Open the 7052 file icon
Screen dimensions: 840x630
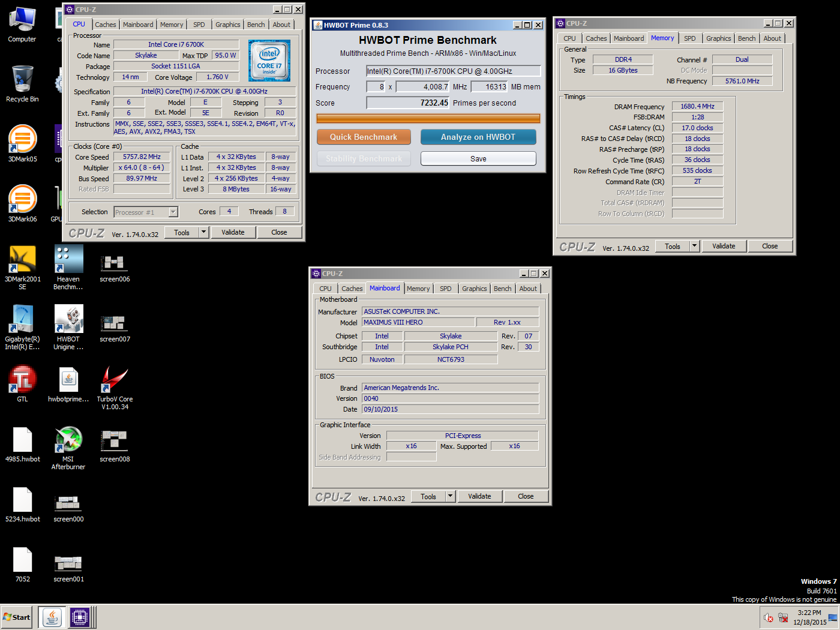(22, 564)
